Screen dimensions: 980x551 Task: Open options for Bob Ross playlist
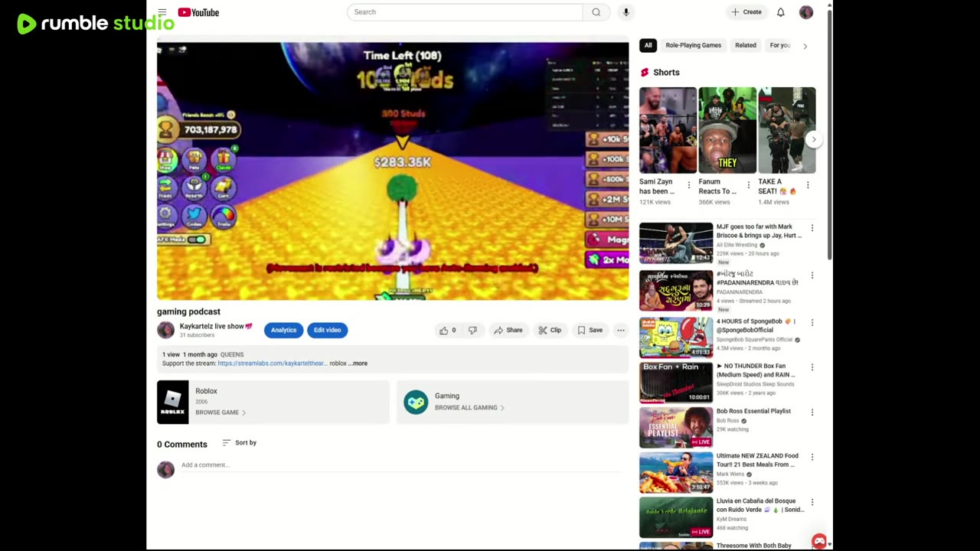[x=812, y=412]
